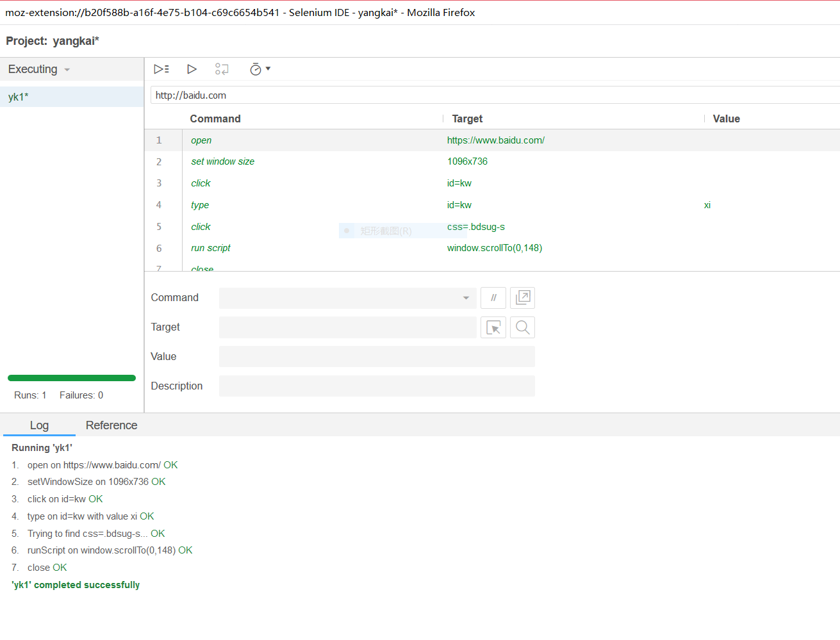Image resolution: width=840 pixels, height=640 pixels.
Task: Click value xi cell
Action: 707,205
